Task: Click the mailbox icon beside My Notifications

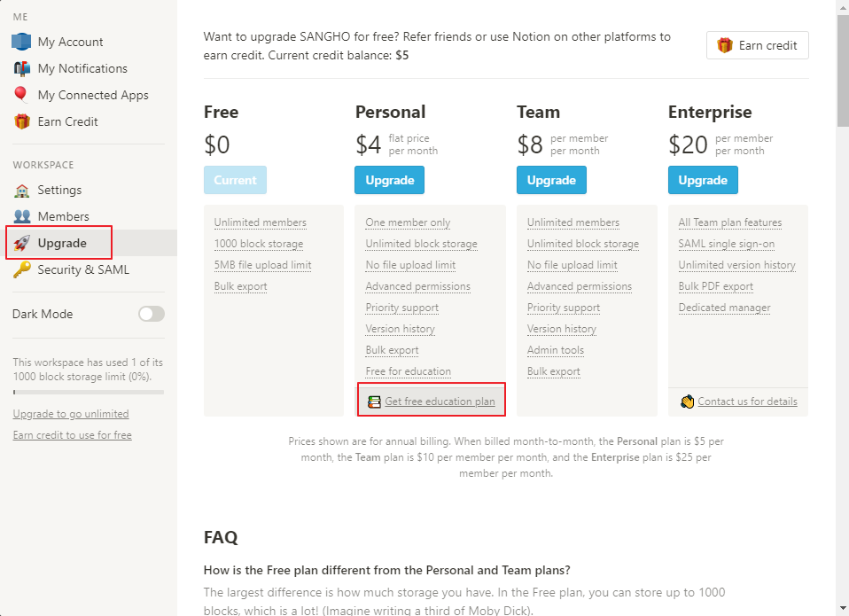Action: 21,68
